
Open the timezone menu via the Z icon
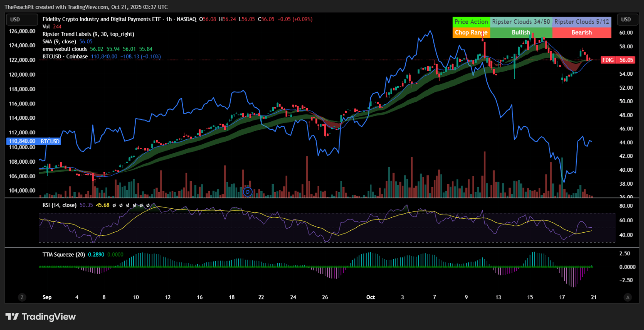click(21, 297)
